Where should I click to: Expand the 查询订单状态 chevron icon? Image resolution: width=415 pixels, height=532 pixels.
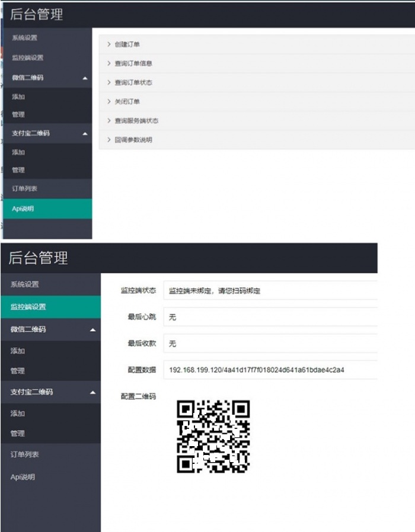108,82
